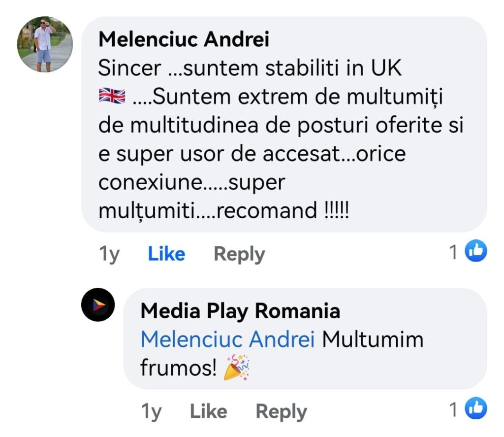This screenshot has height=437, width=504.
Task: Like Melenciuc Andrei's comment
Action: (x=166, y=254)
